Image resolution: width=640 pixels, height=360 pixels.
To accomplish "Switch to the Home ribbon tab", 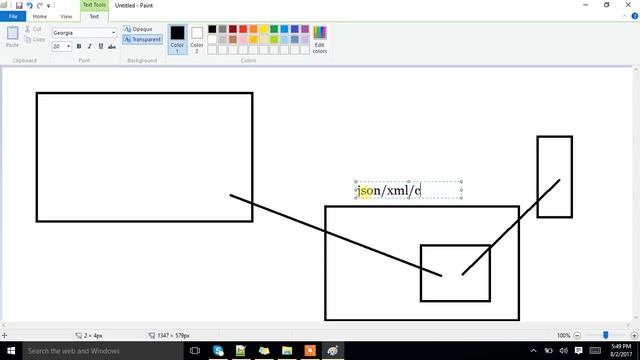I will [x=40, y=16].
